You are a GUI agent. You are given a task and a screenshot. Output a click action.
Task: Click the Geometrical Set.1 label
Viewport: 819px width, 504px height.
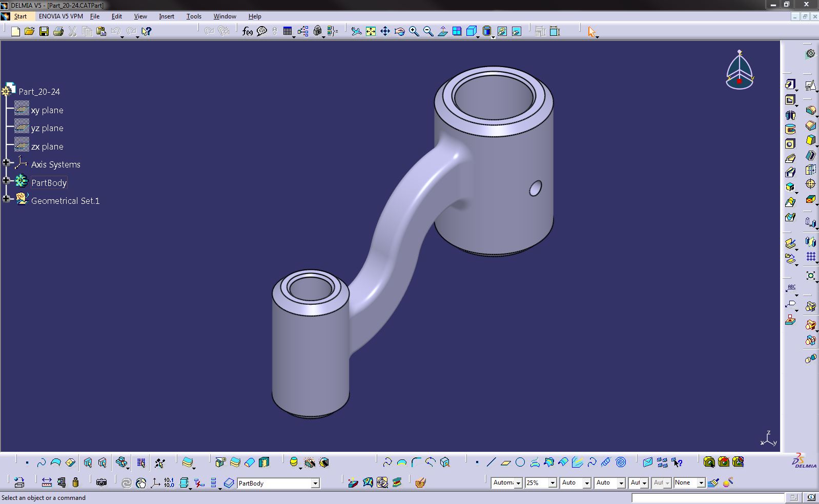65,201
